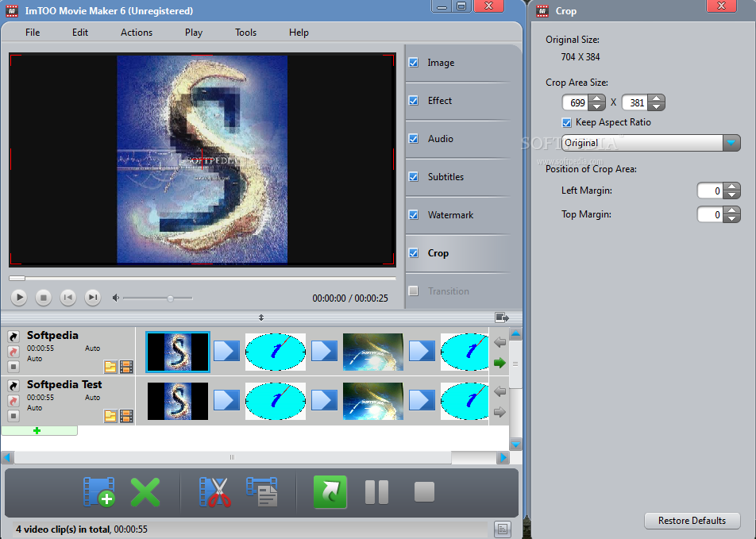Screen dimensions: 756x539
Task: Click the crop width input field
Action: [x=577, y=102]
